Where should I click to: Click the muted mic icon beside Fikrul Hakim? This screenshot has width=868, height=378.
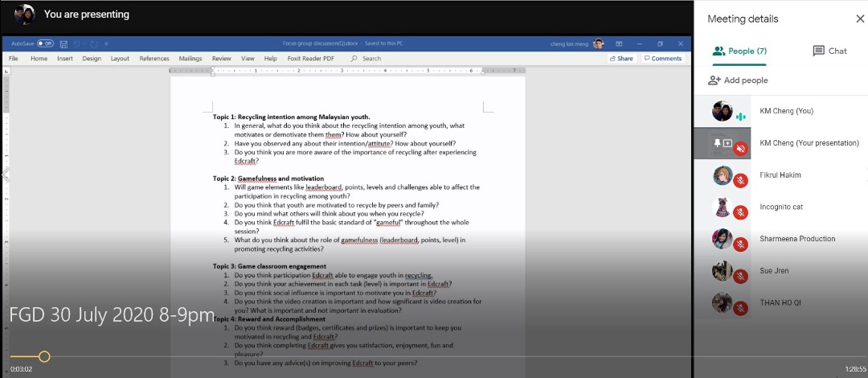(x=740, y=181)
